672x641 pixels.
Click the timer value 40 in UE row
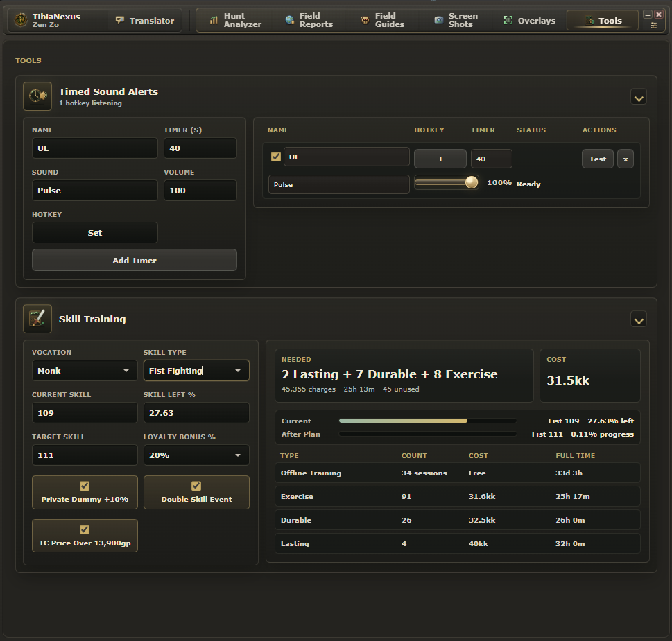click(491, 159)
